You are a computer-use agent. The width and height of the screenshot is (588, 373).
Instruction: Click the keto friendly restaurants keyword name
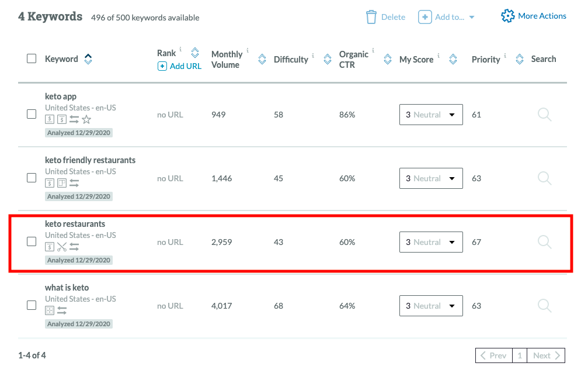tap(91, 160)
